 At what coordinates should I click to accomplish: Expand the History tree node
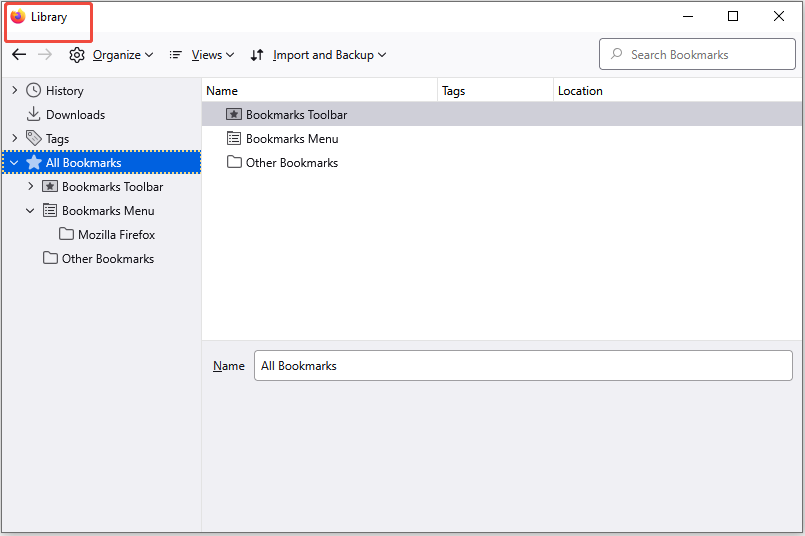(x=14, y=90)
